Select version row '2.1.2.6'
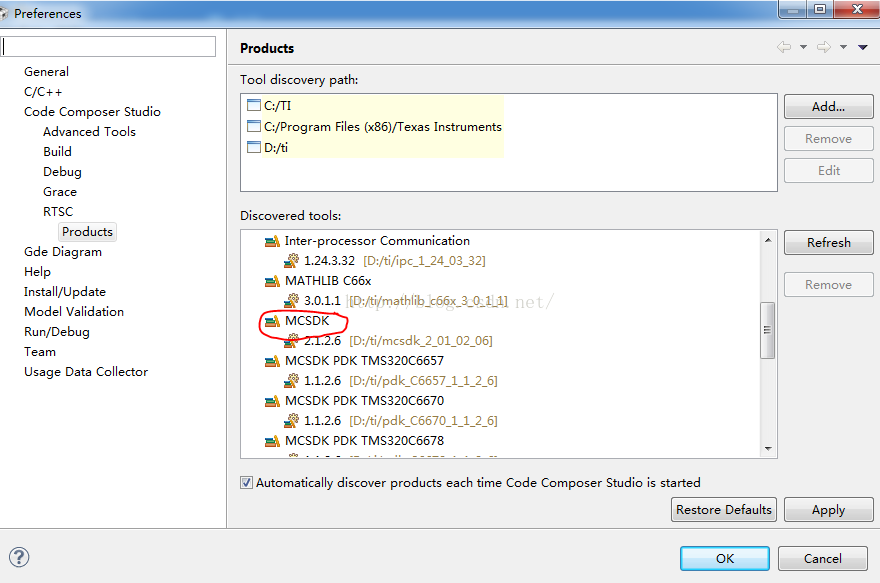 (398, 341)
